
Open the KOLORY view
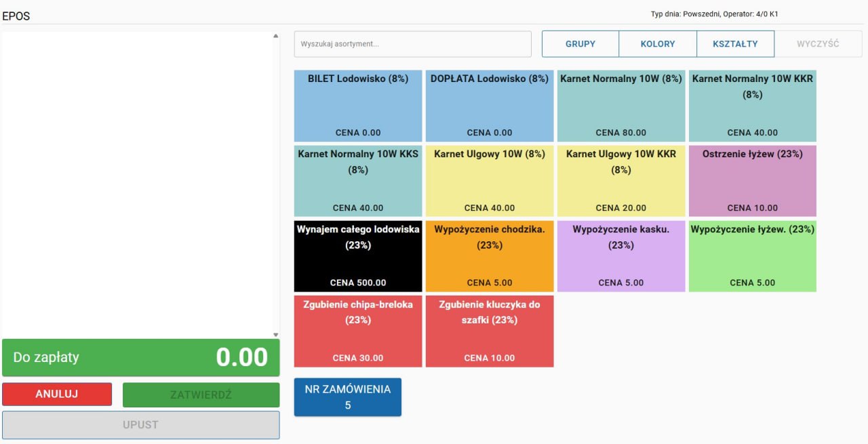click(658, 43)
